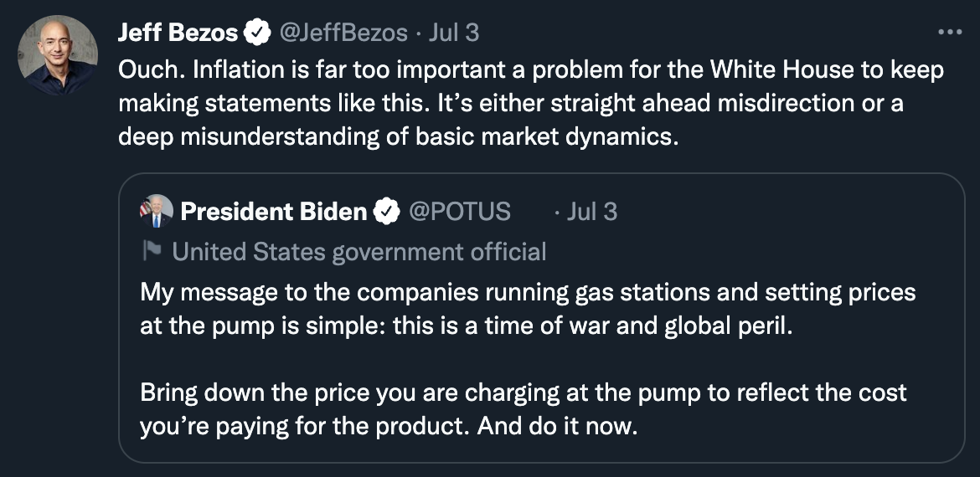Click the verified badge next to Jeff Bezos
The height and width of the screenshot is (477, 980).
(256, 33)
